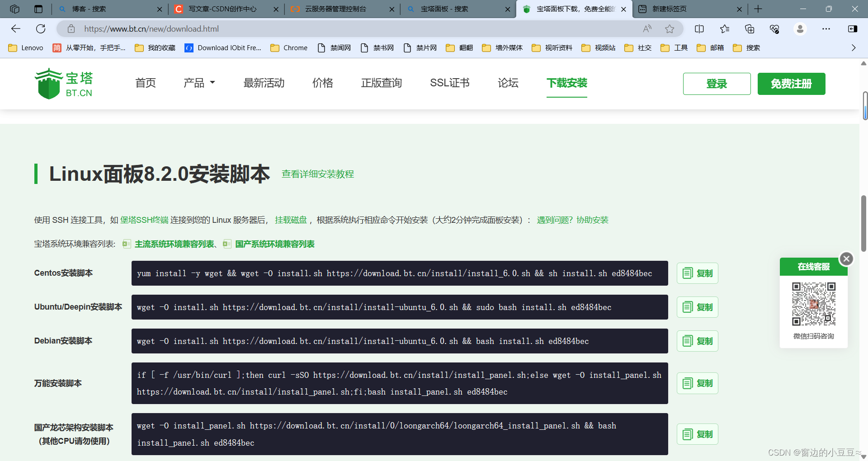
Task: Open Chrome bookmarks folder
Action: (x=289, y=48)
